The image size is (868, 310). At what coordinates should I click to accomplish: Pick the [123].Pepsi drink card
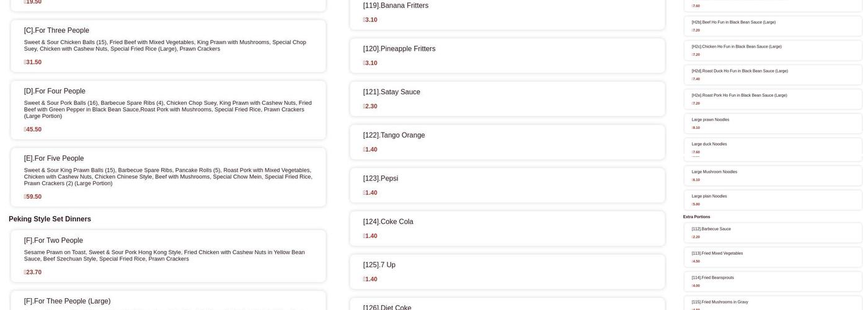pyautogui.click(x=507, y=185)
